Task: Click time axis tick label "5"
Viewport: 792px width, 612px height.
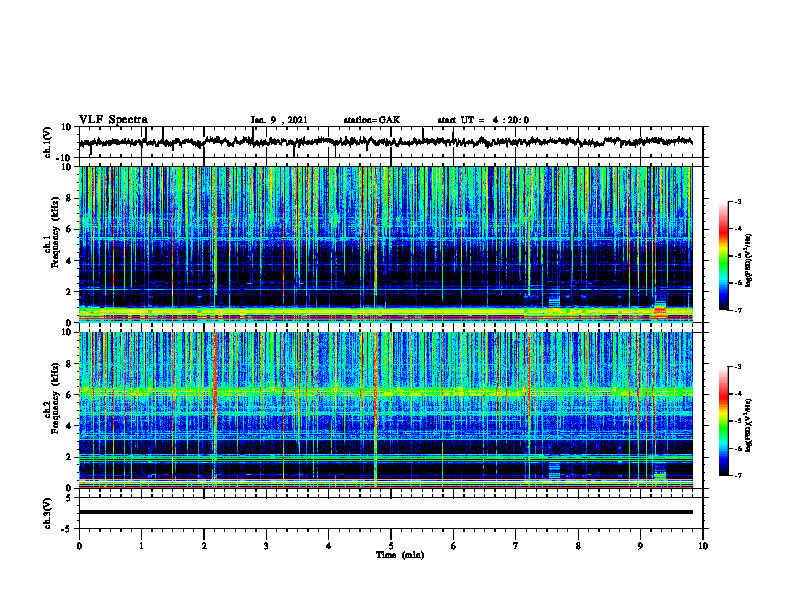Action: coord(391,546)
